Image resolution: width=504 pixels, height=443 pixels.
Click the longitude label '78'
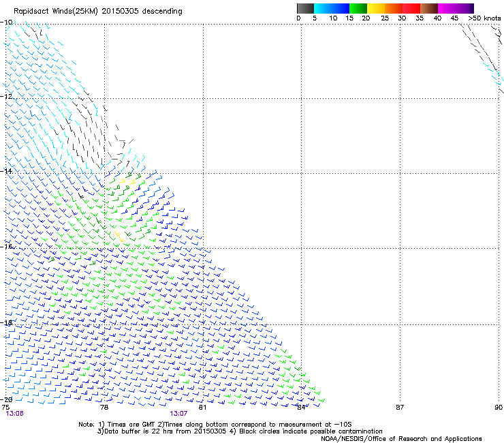pos(104,408)
